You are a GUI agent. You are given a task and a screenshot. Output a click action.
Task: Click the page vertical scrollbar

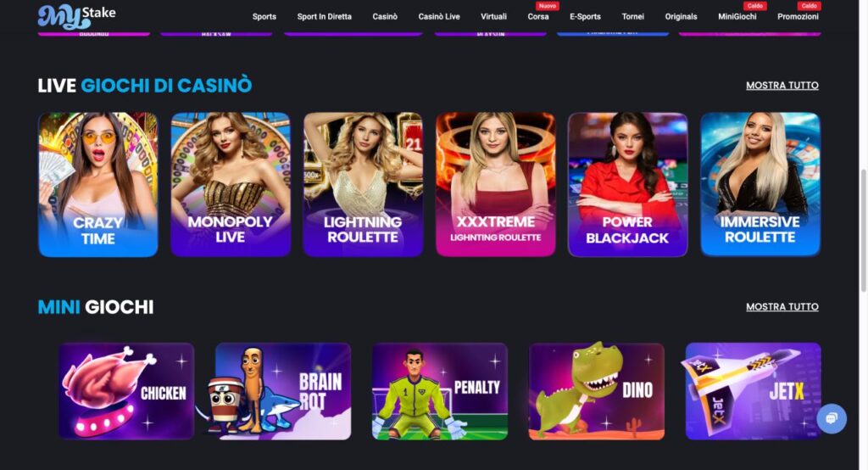(864, 230)
